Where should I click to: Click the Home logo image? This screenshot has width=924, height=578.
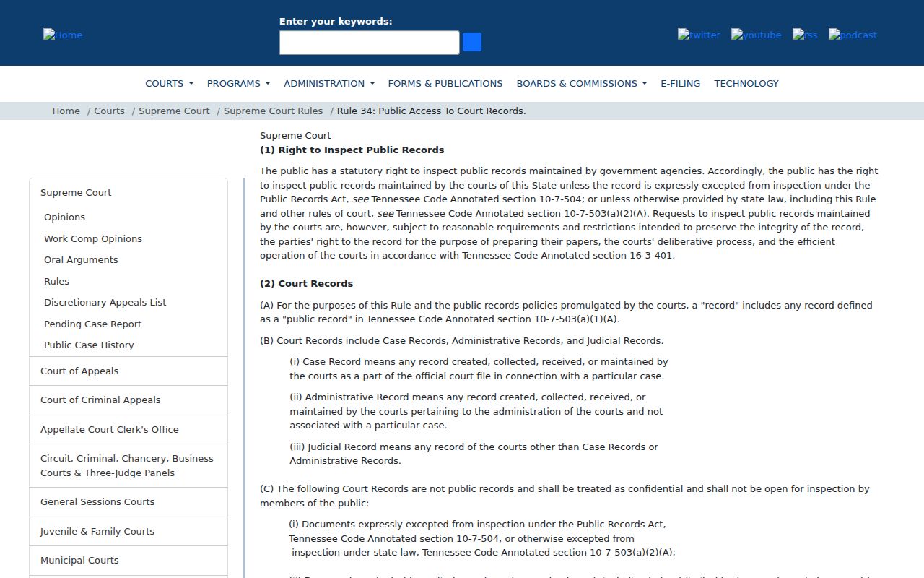63,35
